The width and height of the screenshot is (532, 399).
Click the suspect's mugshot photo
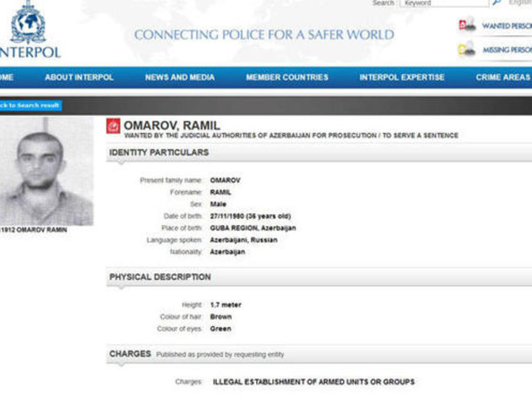coord(46,171)
